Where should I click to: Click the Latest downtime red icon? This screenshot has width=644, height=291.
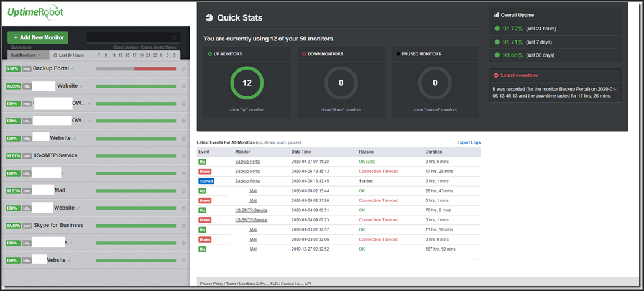pos(496,76)
